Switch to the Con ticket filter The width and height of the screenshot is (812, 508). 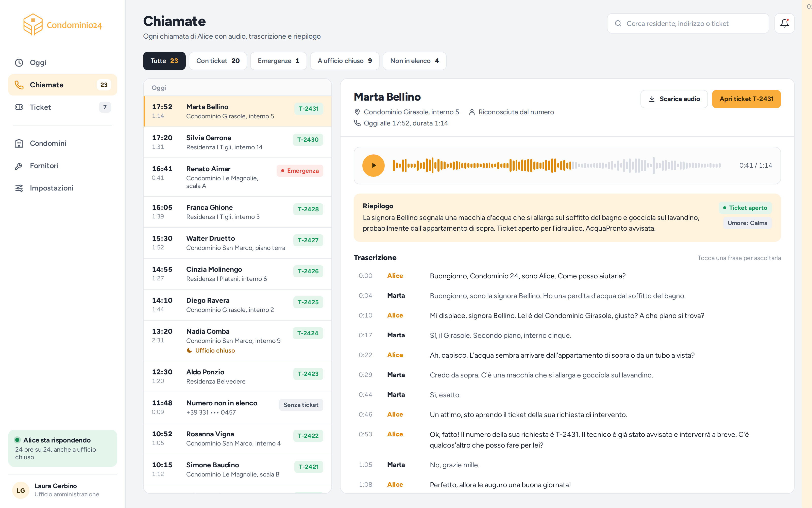(218, 61)
